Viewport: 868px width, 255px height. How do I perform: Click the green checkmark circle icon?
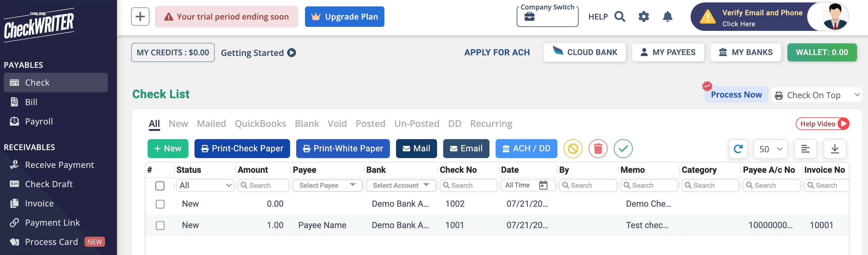tap(623, 148)
